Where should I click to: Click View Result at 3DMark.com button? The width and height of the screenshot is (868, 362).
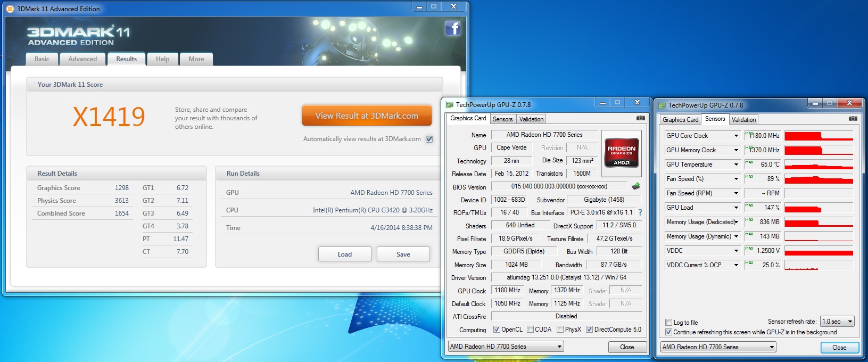pyautogui.click(x=367, y=116)
